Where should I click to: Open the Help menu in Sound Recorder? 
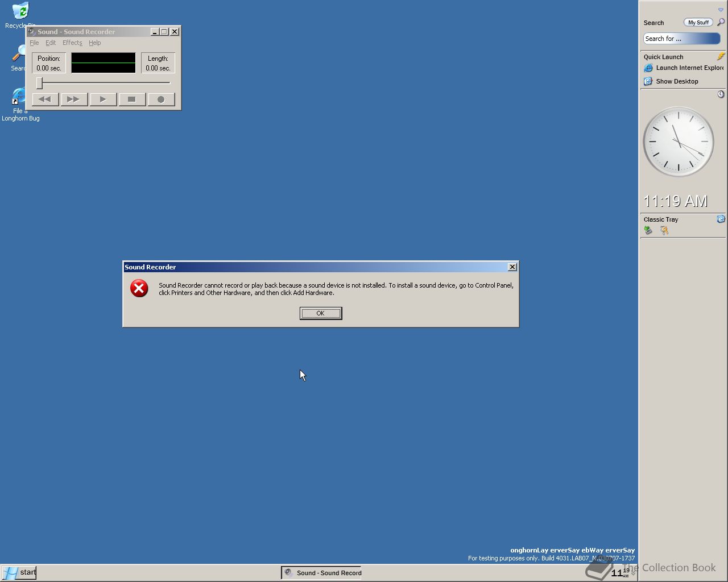point(94,43)
